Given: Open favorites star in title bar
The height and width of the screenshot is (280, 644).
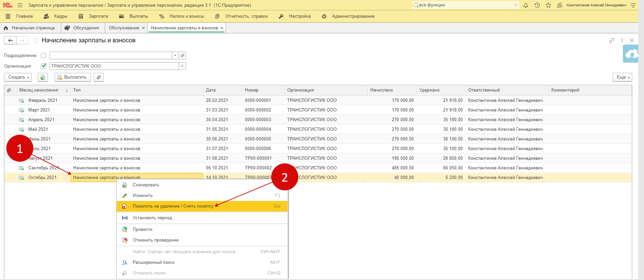Looking at the screenshot, I should click(x=548, y=5).
